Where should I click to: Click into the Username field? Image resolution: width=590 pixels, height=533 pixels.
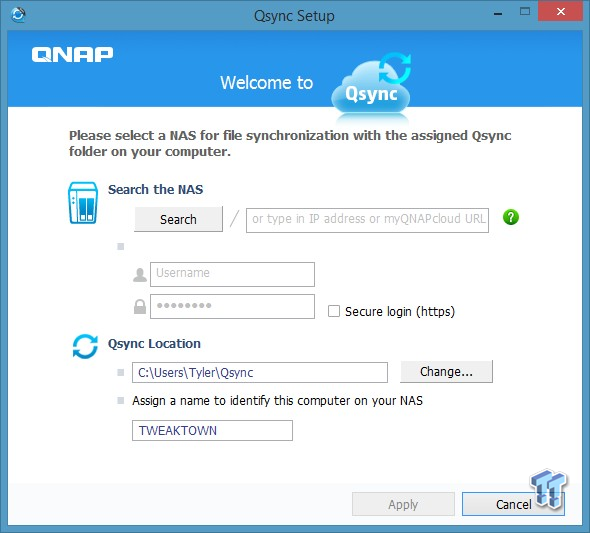(x=232, y=274)
